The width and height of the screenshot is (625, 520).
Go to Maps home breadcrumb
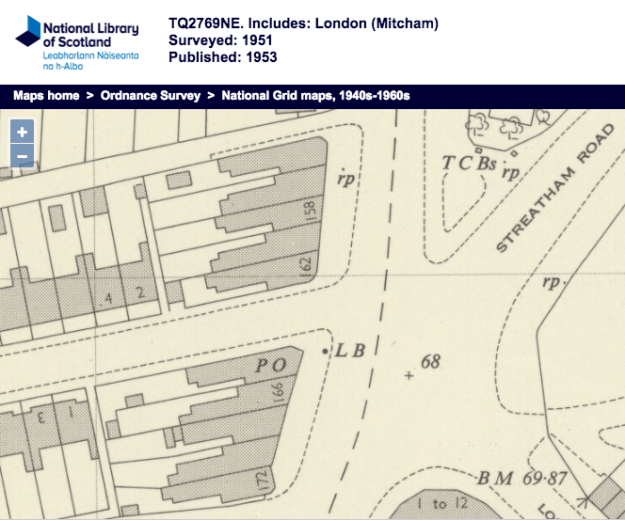46,96
